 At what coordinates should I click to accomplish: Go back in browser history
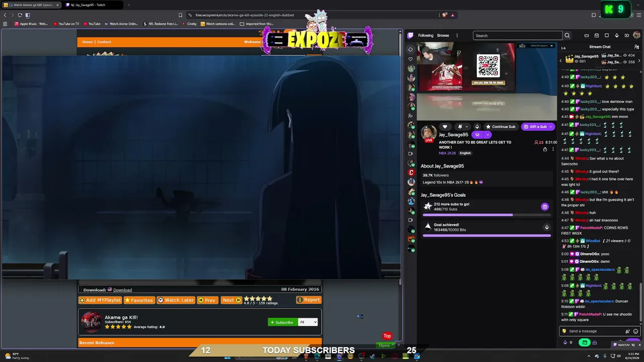tap(5, 15)
